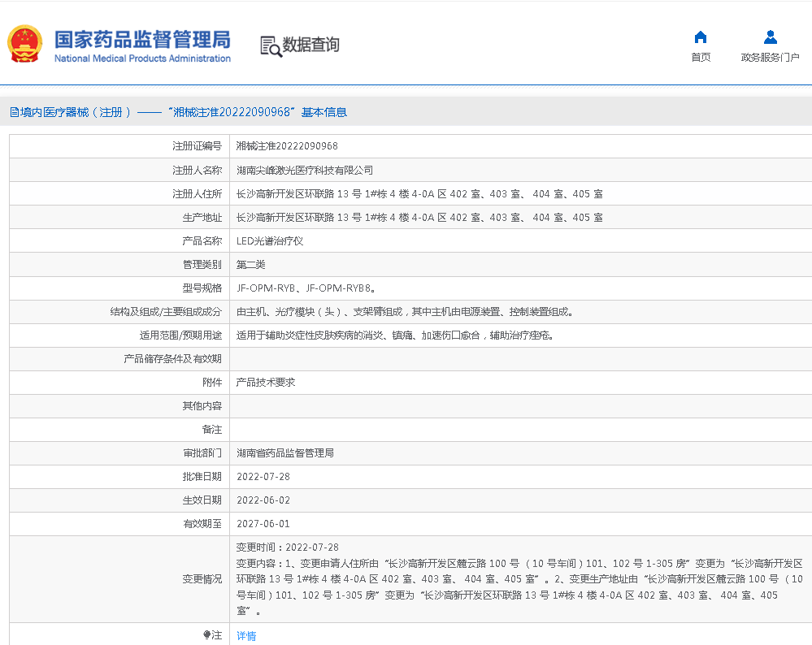Select the 批准日期 value 2022-07-28
This screenshot has width=812, height=645.
click(x=263, y=477)
